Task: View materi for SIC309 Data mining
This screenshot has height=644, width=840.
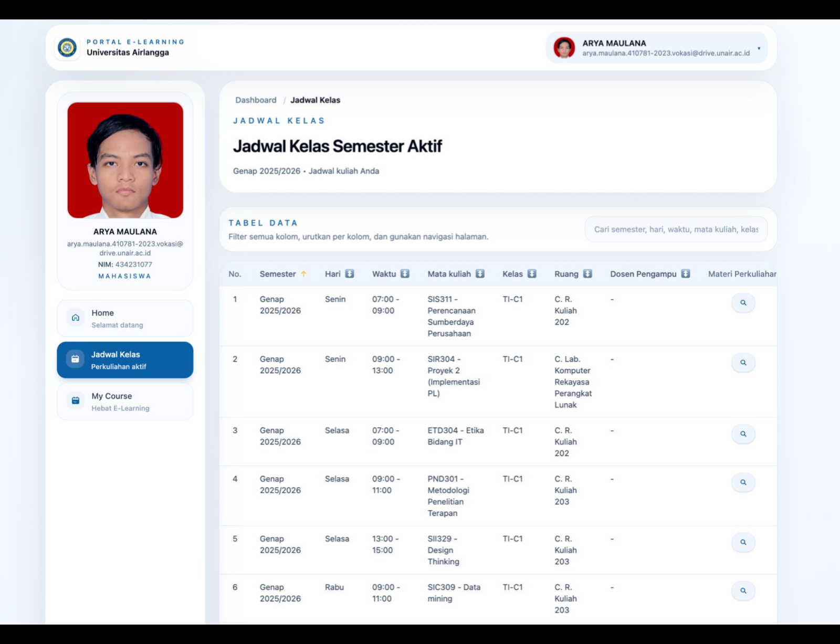Action: [743, 590]
